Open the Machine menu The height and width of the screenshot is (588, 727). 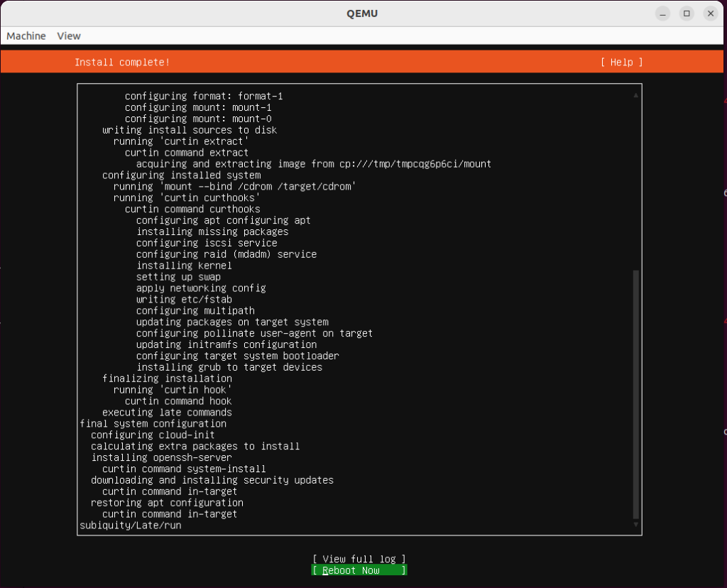tap(26, 36)
